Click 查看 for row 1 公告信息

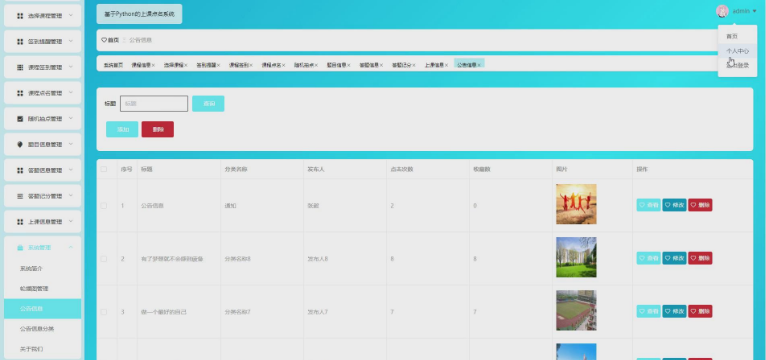(648, 205)
